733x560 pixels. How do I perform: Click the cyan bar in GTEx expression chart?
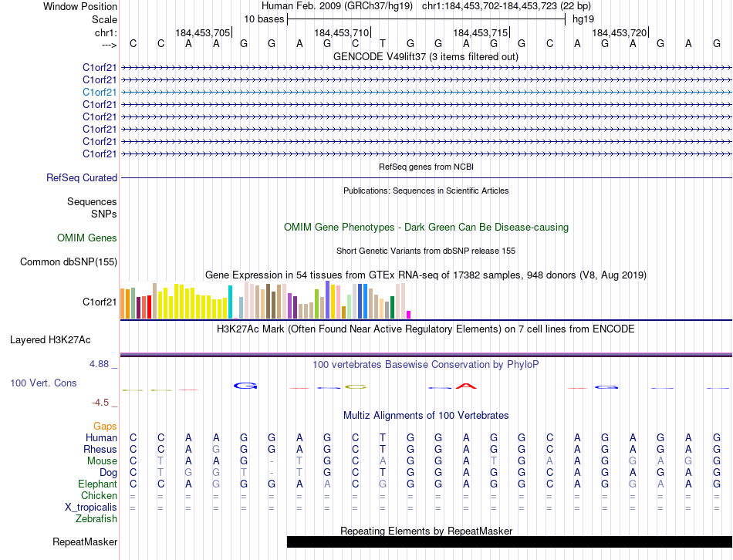click(x=230, y=302)
